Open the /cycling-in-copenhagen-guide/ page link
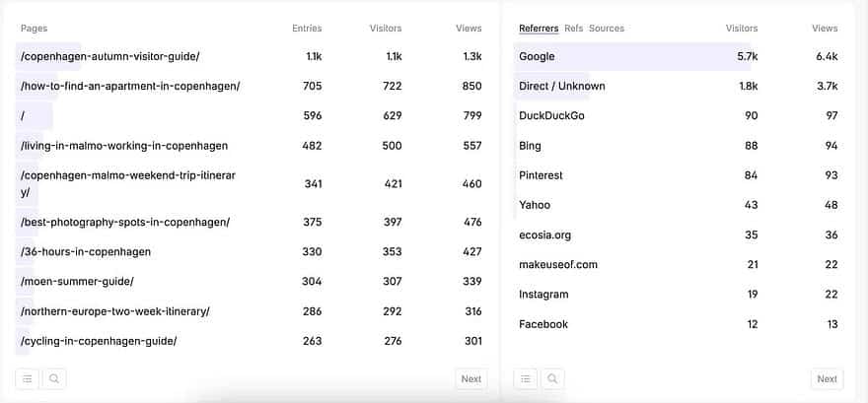 click(x=99, y=341)
